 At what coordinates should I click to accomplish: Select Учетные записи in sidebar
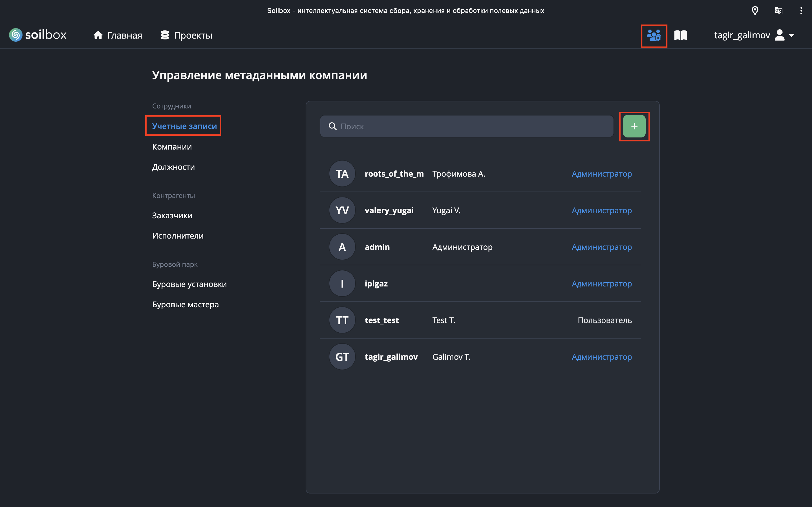[x=184, y=126]
